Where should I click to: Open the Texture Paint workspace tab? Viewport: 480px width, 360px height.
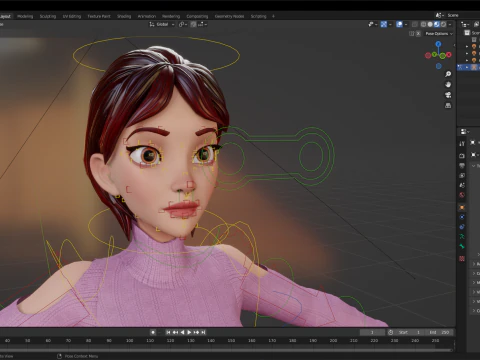pos(99,16)
